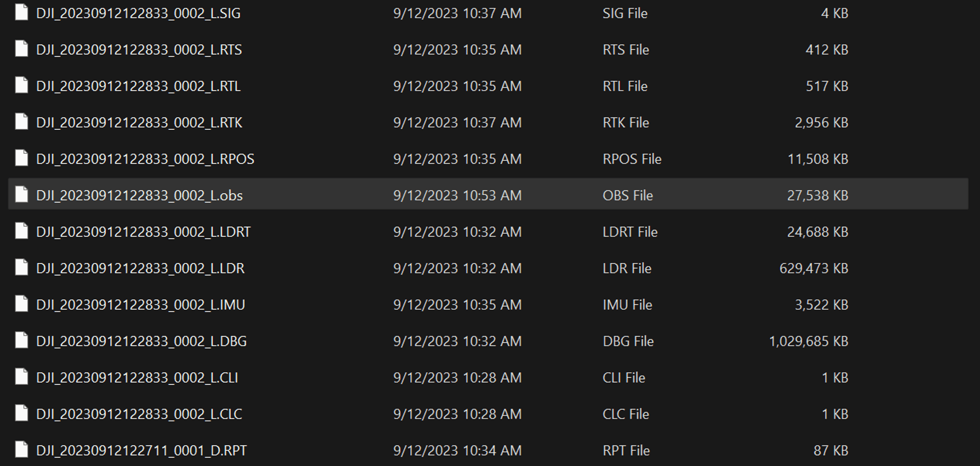Click the file icon of the .RTL file

click(x=22, y=85)
